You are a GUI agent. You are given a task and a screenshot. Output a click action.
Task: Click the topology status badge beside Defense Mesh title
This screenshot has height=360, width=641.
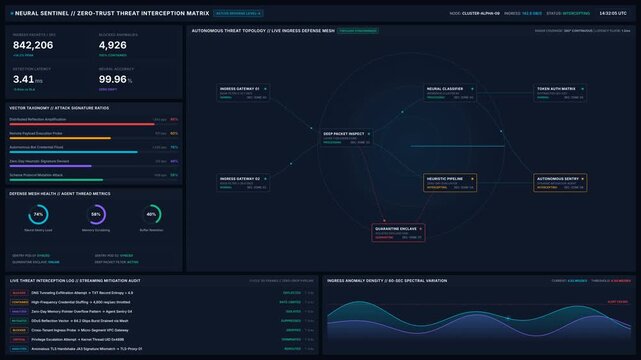tap(358, 31)
